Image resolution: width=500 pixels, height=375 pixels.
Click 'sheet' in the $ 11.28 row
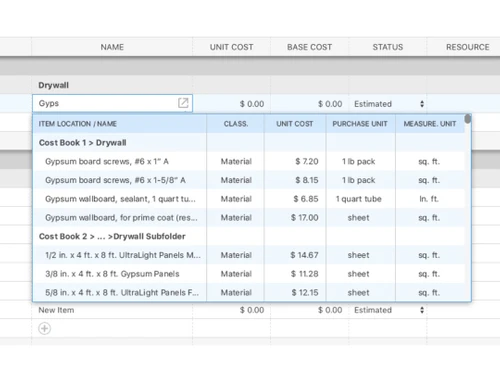[358, 274]
